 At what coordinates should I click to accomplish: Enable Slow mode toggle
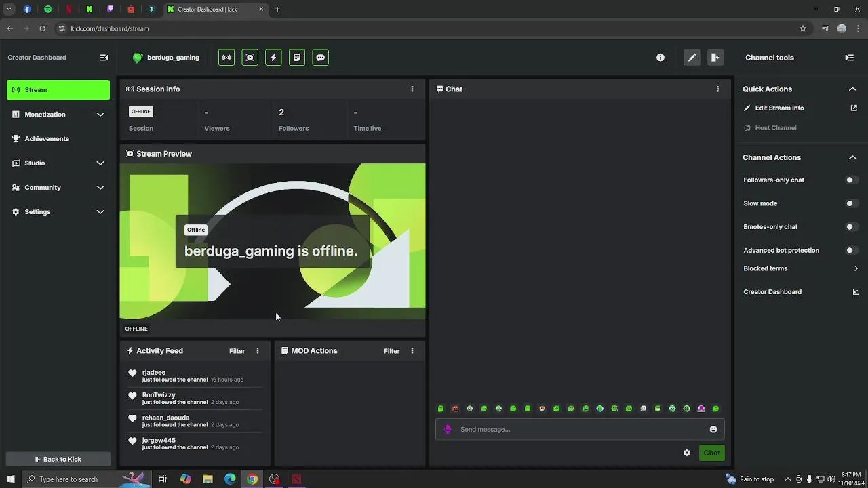point(852,203)
